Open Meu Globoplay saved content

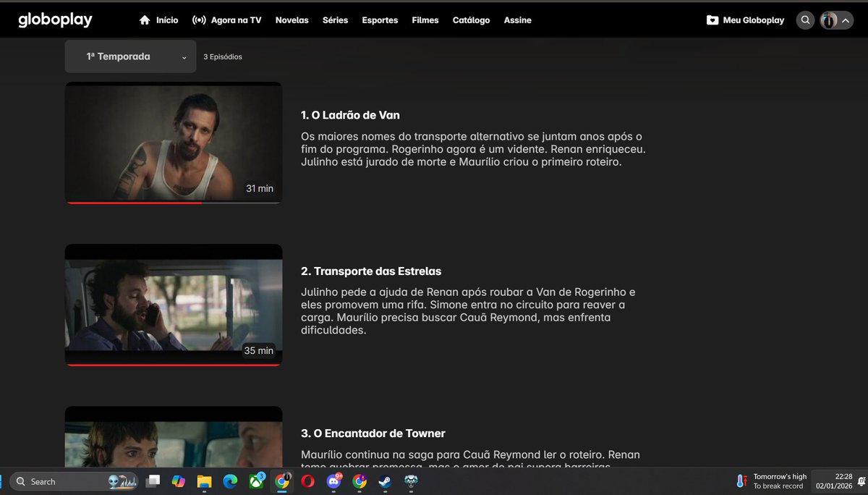pyautogui.click(x=746, y=20)
